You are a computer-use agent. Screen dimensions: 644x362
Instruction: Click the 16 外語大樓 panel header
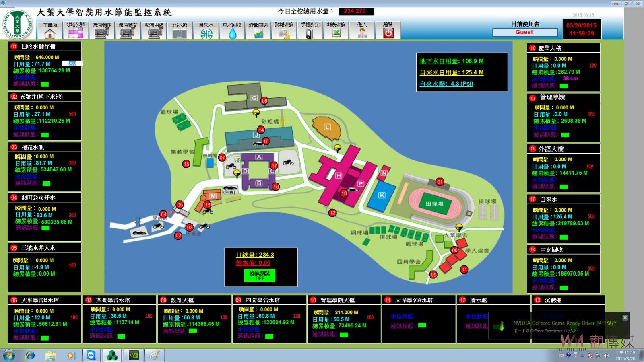pyautogui.click(x=563, y=149)
